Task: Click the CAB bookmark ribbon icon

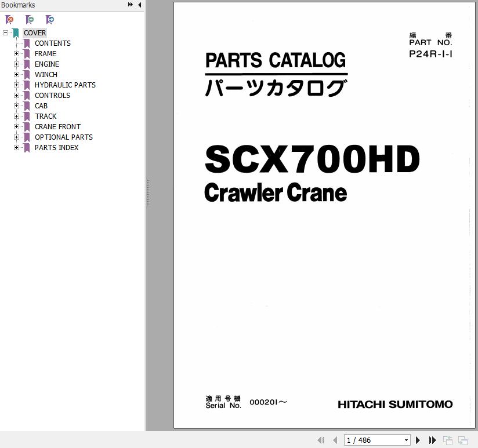Action: 27,106
